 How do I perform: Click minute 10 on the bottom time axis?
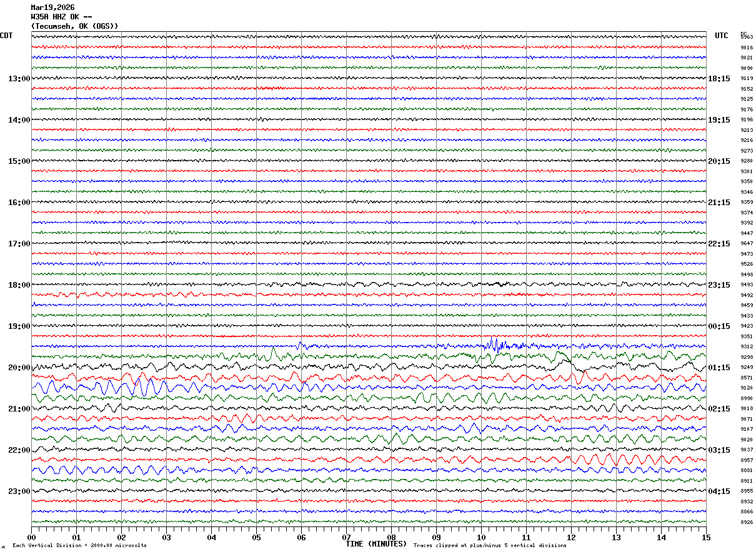481,537
